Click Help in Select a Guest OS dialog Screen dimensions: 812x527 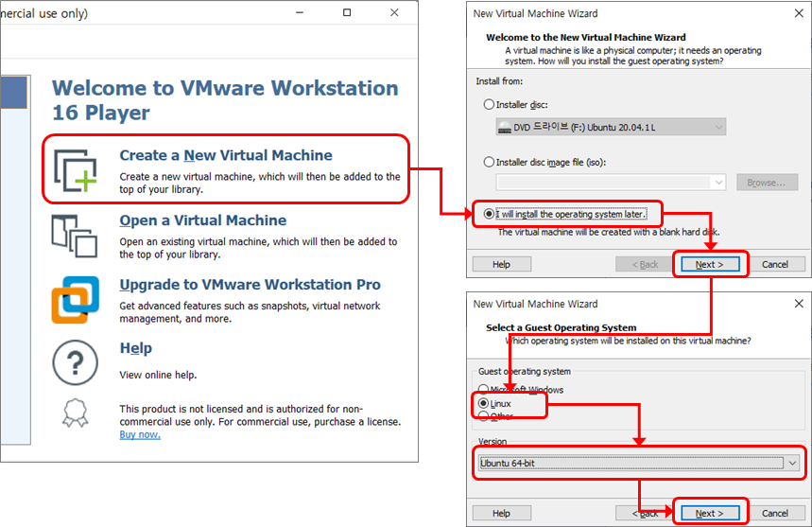click(x=501, y=513)
